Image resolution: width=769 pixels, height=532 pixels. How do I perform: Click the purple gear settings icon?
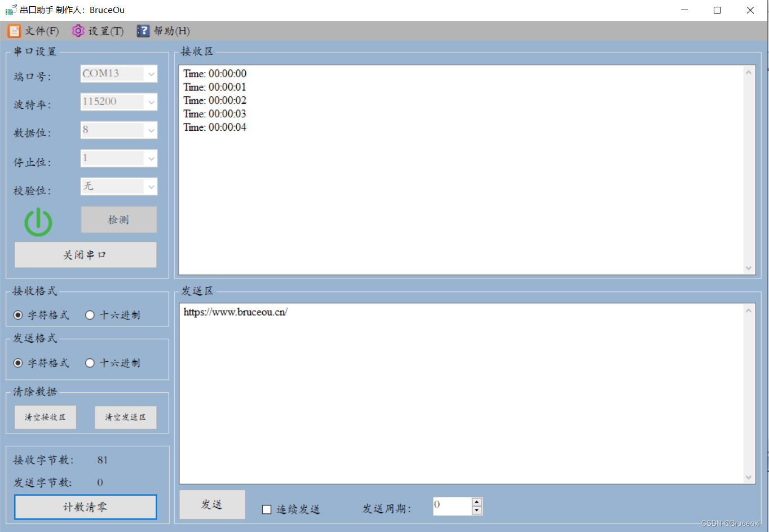click(x=78, y=31)
